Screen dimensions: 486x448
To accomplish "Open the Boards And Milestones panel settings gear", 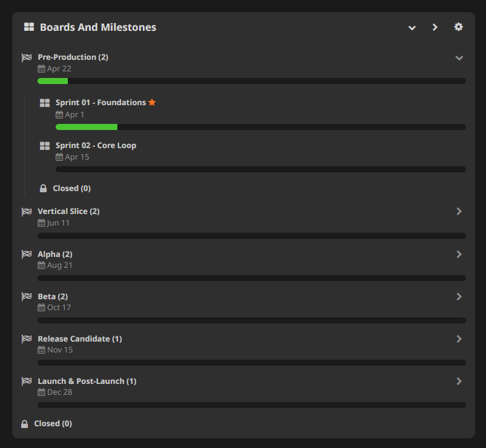I will [458, 27].
